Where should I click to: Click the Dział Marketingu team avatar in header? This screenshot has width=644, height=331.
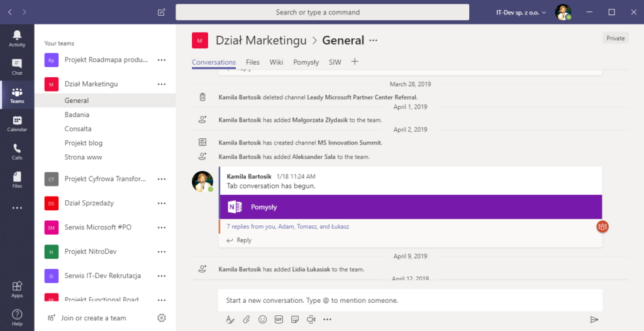(x=200, y=40)
